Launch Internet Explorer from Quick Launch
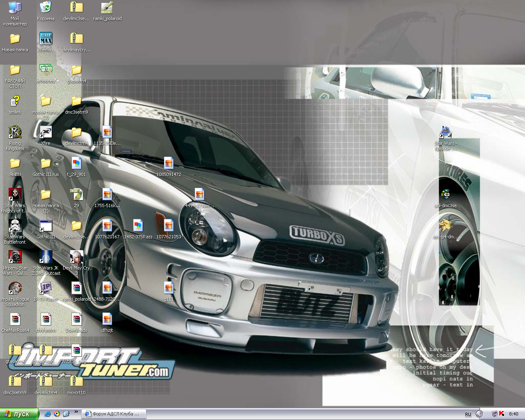Screen dimensions: 525x420 [48, 414]
